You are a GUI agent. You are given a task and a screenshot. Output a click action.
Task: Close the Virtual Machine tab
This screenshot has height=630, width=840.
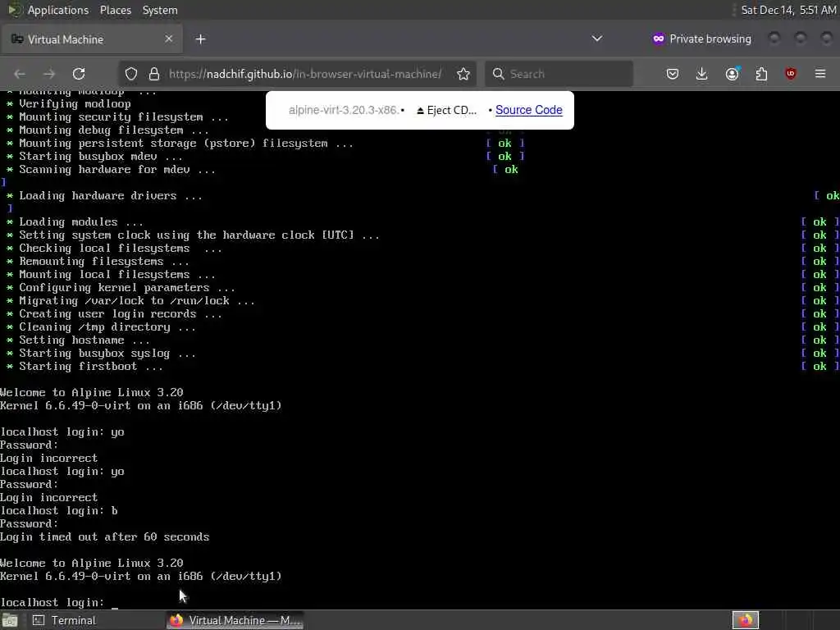(x=169, y=39)
